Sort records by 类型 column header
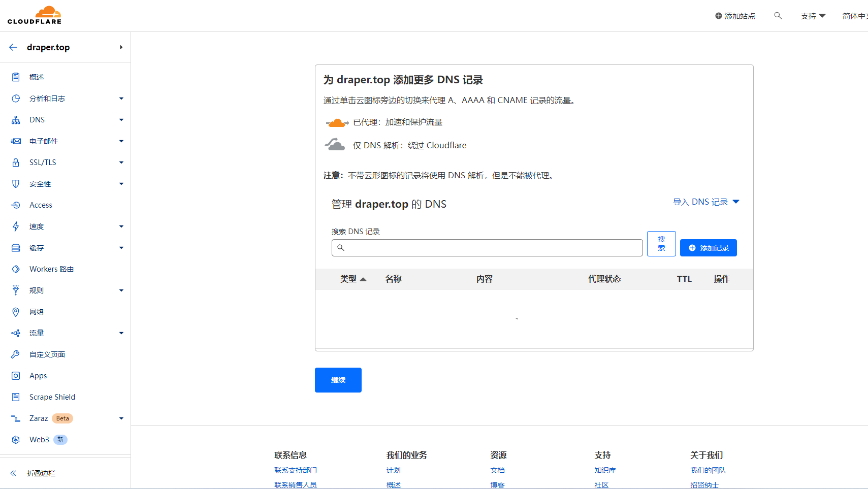The height and width of the screenshot is (489, 868). coord(353,279)
